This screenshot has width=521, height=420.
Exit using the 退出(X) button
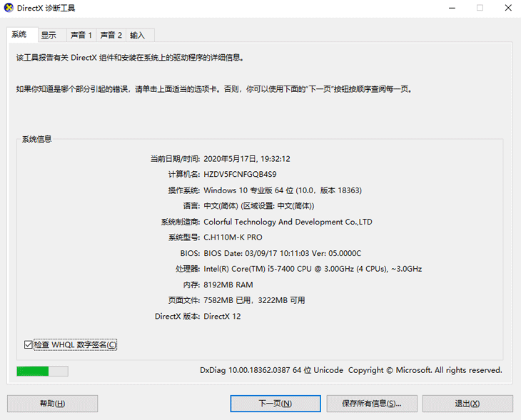click(467, 404)
